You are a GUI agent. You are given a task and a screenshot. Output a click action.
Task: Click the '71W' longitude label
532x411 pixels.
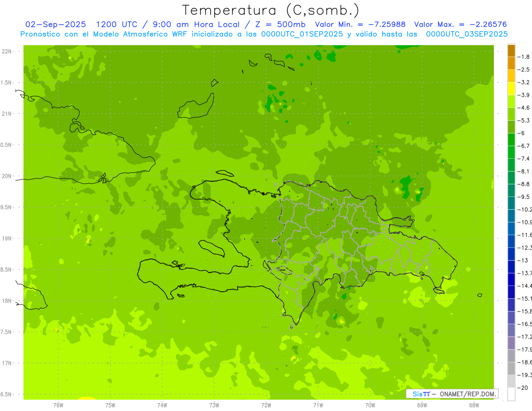[318, 405]
